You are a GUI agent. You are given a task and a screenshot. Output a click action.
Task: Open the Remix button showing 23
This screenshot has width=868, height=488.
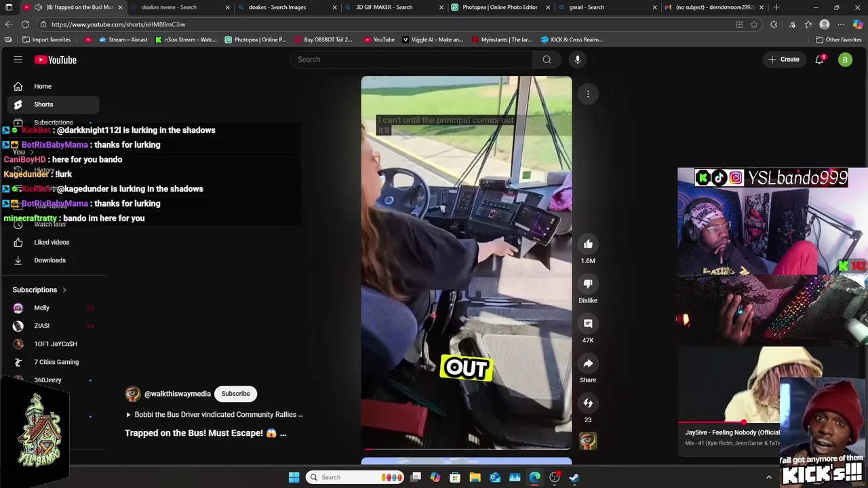coord(588,403)
